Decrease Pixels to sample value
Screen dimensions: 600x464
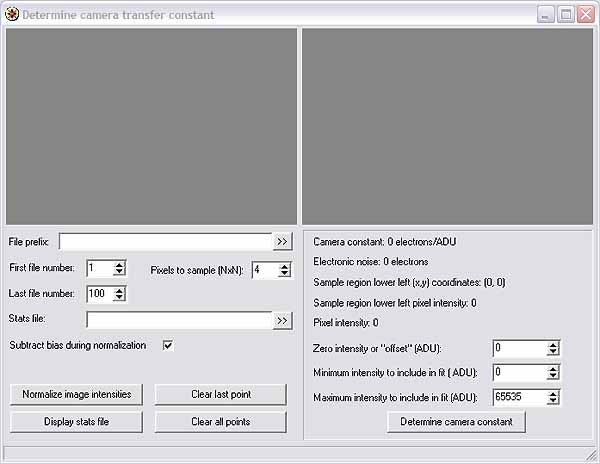click(284, 274)
